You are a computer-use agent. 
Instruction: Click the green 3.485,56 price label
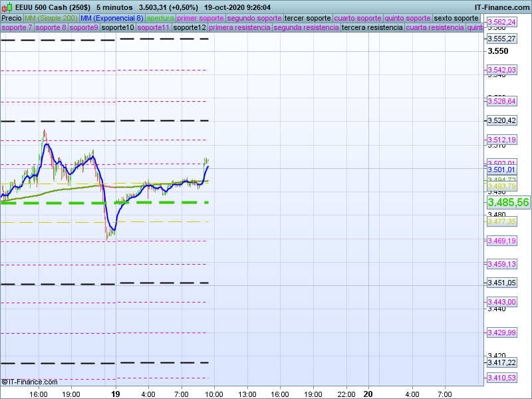(508, 202)
